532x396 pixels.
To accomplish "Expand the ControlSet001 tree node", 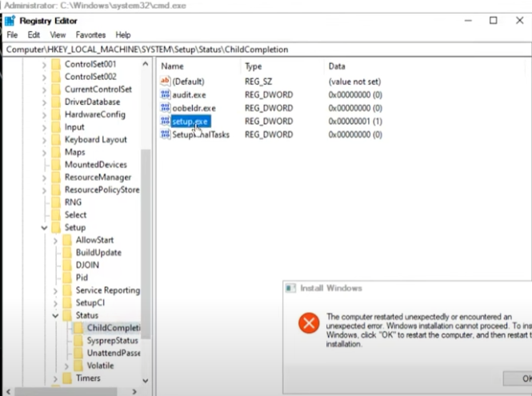I will tap(44, 64).
